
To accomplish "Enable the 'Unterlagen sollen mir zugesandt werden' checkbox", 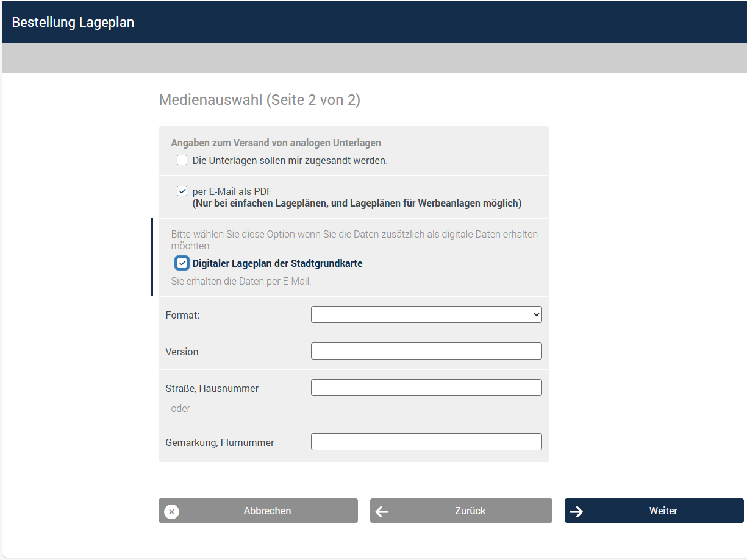I will [182, 160].
